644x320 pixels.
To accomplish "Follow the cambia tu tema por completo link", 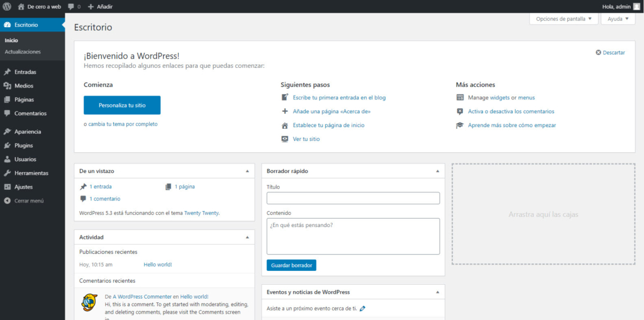I will [123, 124].
